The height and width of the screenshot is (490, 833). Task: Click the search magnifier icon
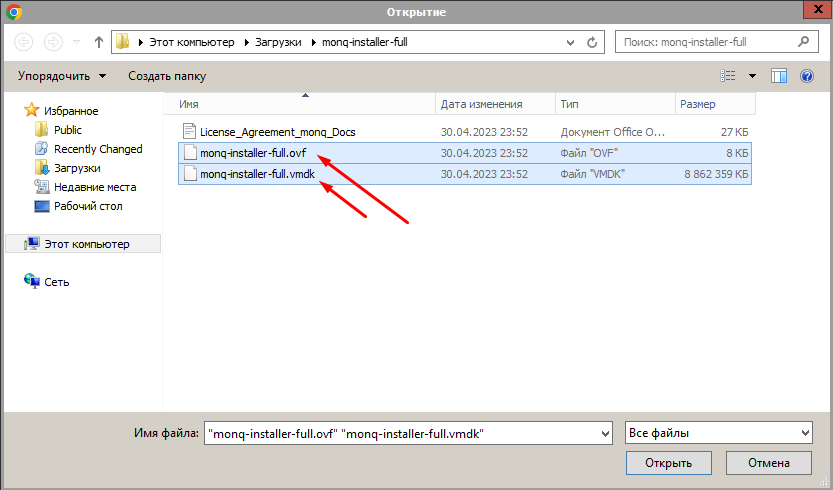[x=802, y=43]
